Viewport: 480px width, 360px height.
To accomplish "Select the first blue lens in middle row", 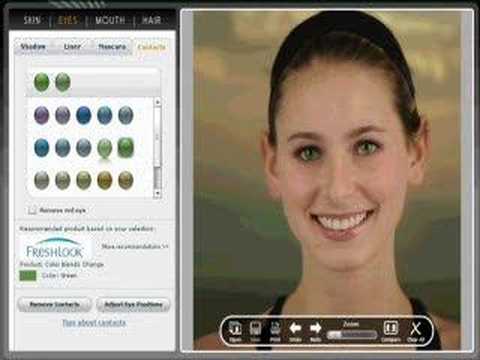I will [42, 147].
